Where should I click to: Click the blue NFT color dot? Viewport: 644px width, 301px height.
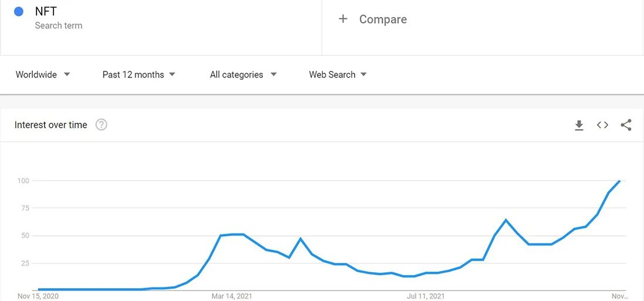(x=18, y=12)
